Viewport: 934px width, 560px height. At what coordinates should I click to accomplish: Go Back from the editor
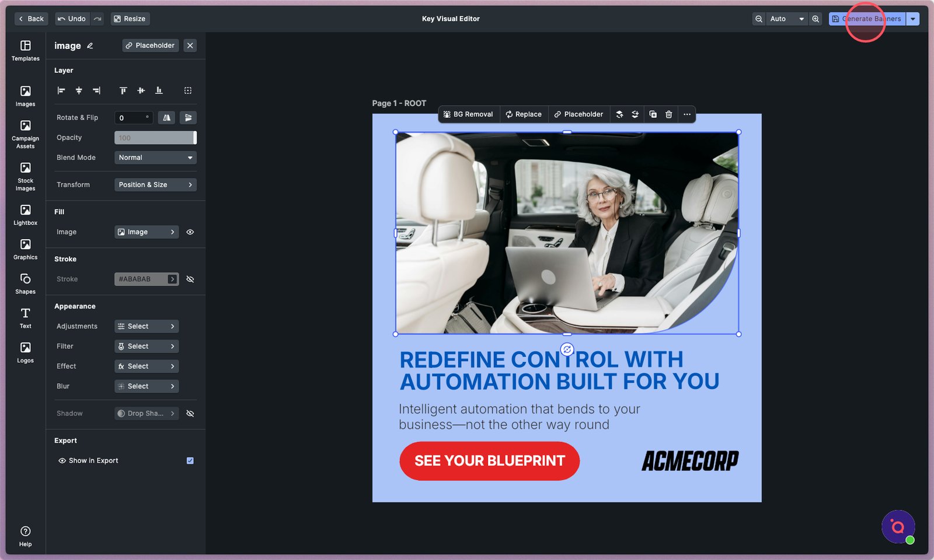point(31,19)
